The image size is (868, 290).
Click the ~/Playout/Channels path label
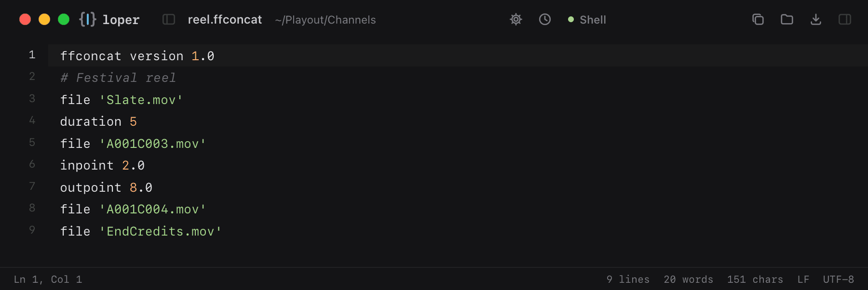point(325,20)
